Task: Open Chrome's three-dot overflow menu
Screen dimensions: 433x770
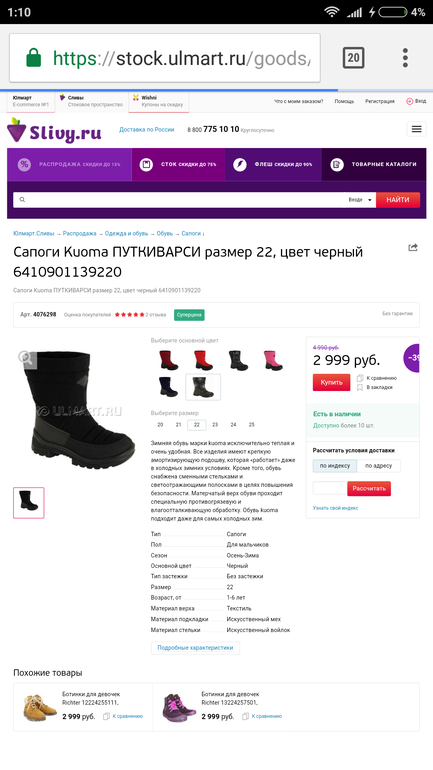Action: point(405,58)
